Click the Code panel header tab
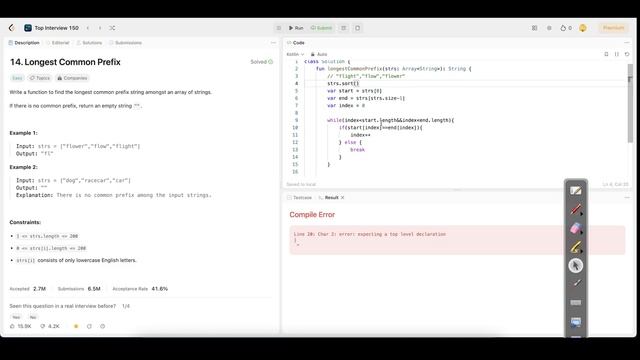 pos(296,42)
